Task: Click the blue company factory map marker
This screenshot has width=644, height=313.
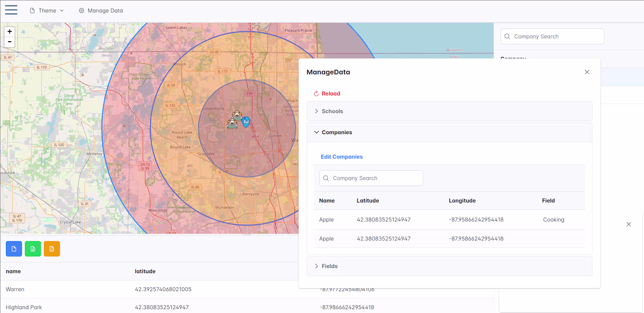Action: tap(246, 122)
